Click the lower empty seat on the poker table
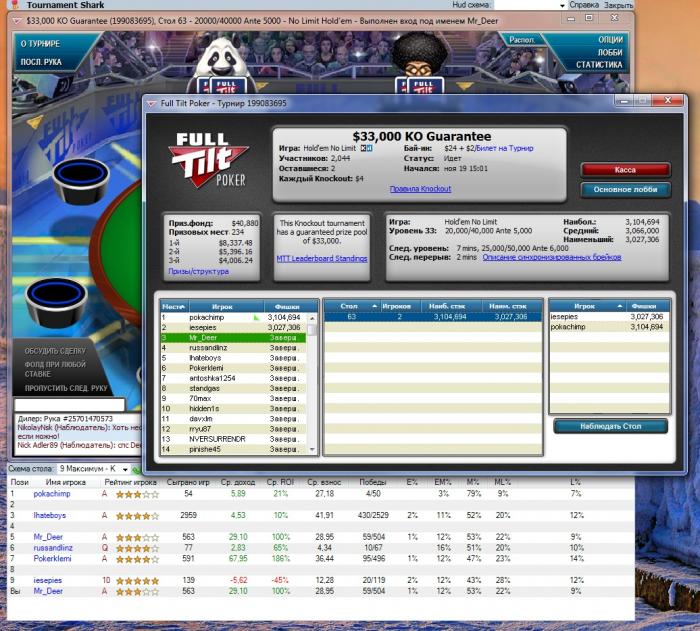 (56, 301)
